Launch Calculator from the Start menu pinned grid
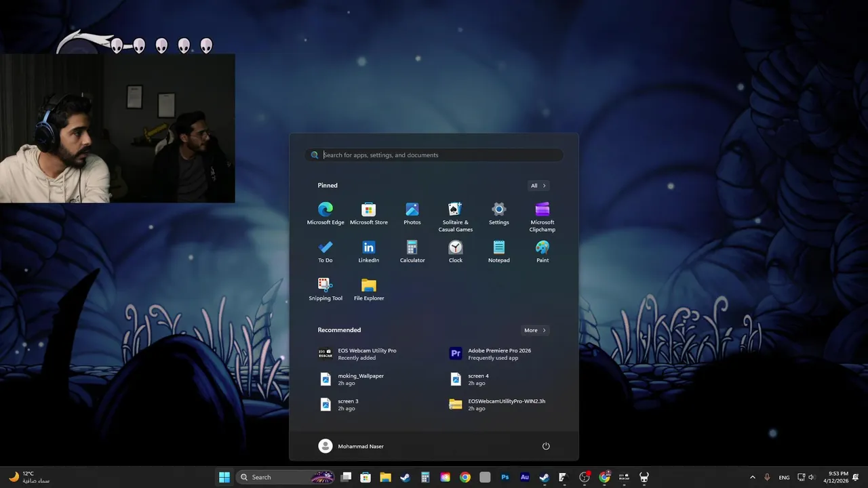 tap(412, 251)
